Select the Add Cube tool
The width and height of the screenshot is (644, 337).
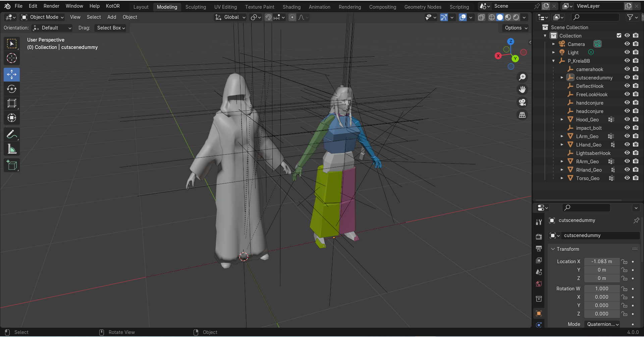12,165
